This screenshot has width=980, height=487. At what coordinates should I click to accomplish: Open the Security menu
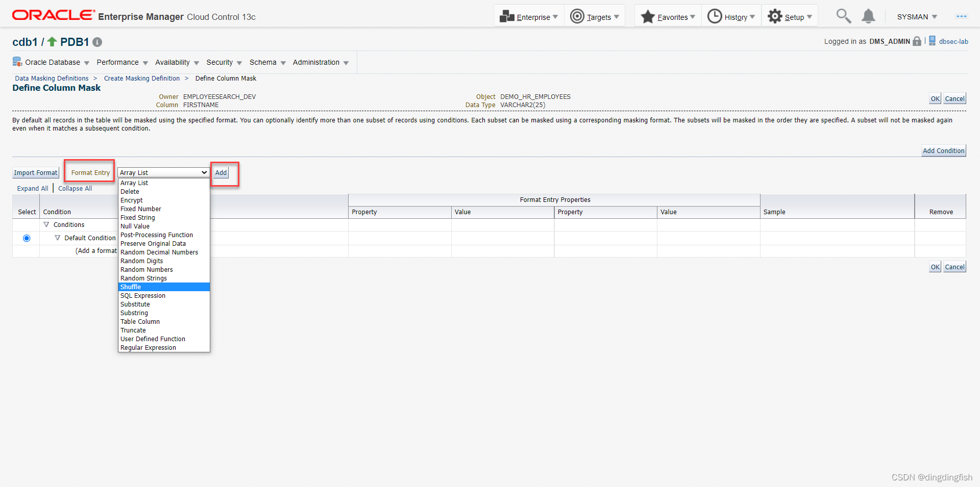(224, 62)
